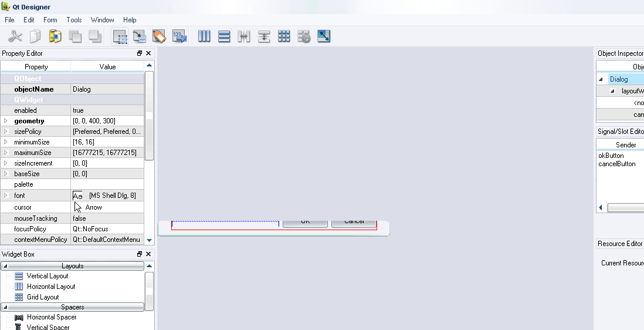Select the Grid Layout widget

tap(36, 297)
